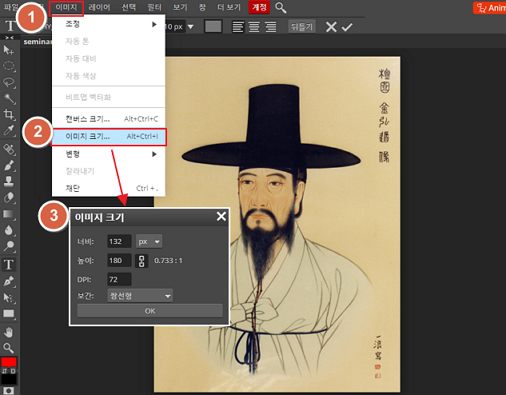506x395 pixels.
Task: Select the Gradient tool
Action: click(x=8, y=214)
